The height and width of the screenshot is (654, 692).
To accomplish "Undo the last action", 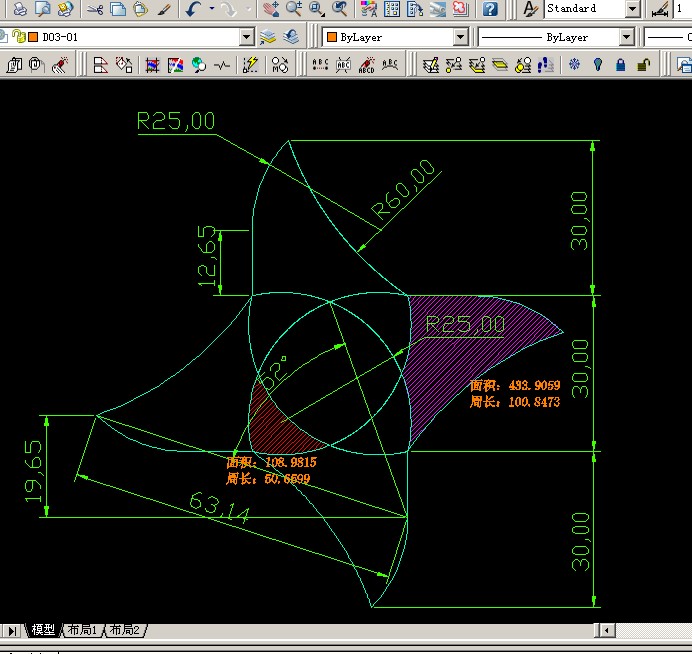I will click(194, 9).
